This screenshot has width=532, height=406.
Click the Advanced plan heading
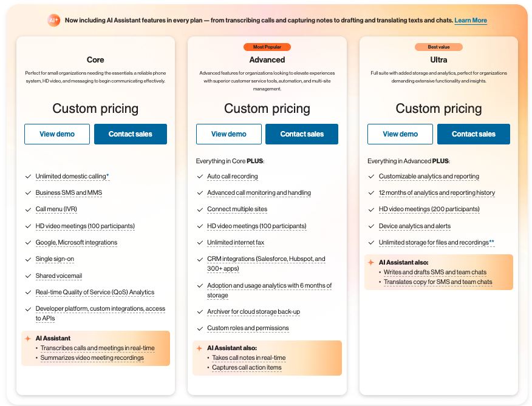[x=267, y=59]
